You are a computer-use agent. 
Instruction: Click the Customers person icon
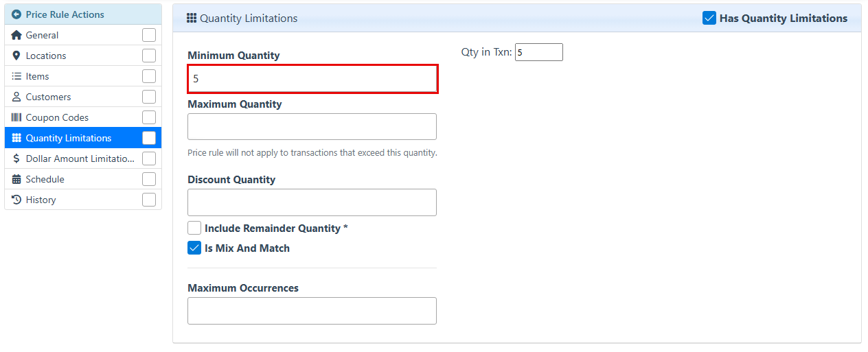[x=16, y=97]
